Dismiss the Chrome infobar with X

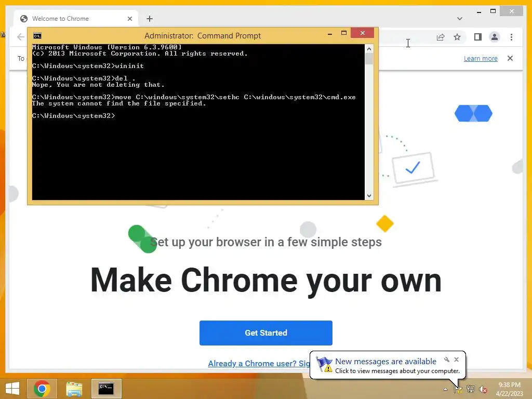tap(510, 58)
